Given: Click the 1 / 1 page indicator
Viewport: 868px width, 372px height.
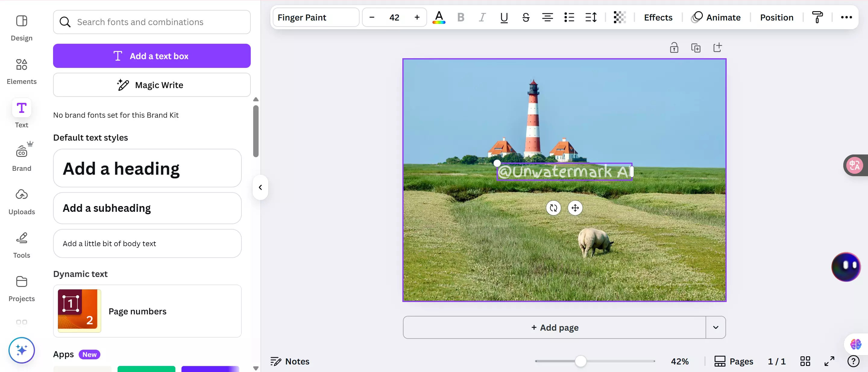Looking at the screenshot, I should [x=776, y=361].
